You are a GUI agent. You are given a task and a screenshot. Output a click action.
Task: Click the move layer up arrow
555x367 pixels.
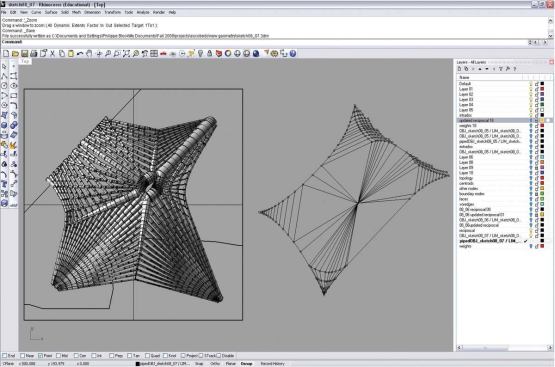[x=480, y=69]
